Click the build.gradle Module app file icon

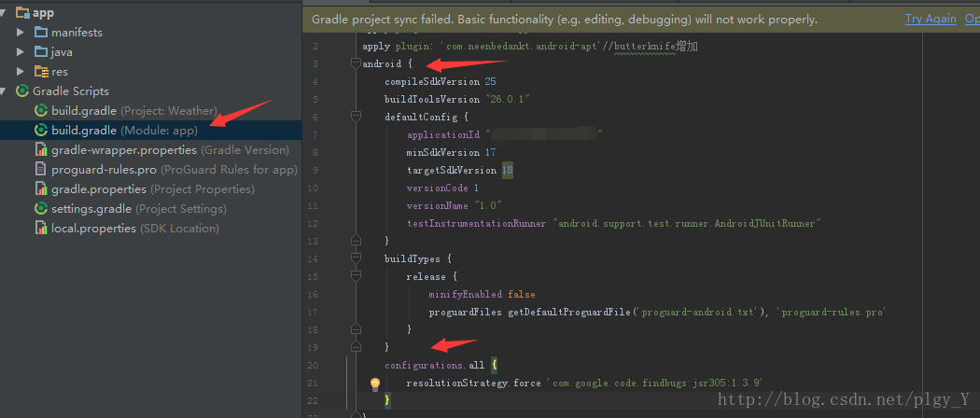pyautogui.click(x=41, y=130)
